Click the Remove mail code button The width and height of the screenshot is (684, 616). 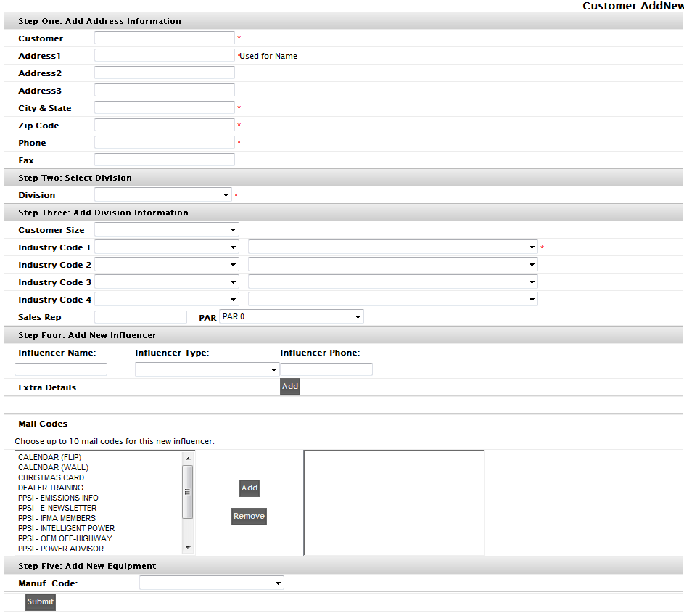[249, 517]
